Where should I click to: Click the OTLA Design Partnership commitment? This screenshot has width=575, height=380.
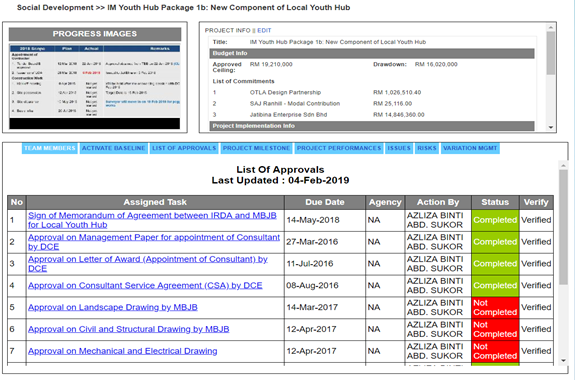285,92
